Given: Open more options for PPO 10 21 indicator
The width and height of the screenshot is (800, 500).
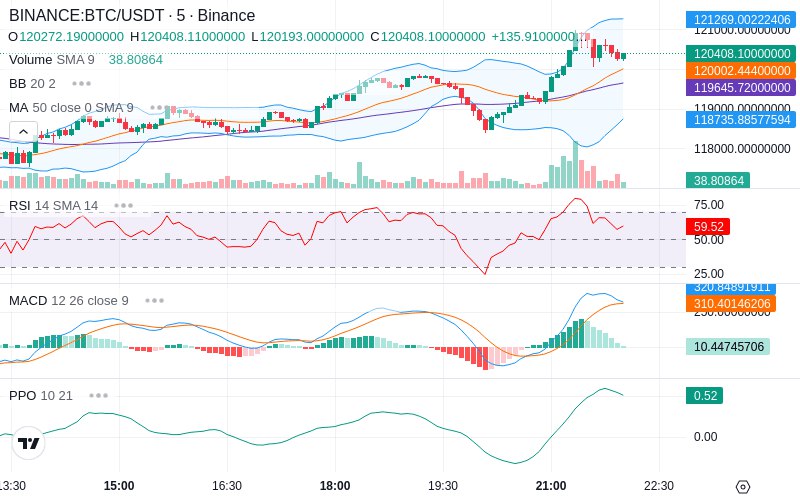Looking at the screenshot, I should click(98, 395).
